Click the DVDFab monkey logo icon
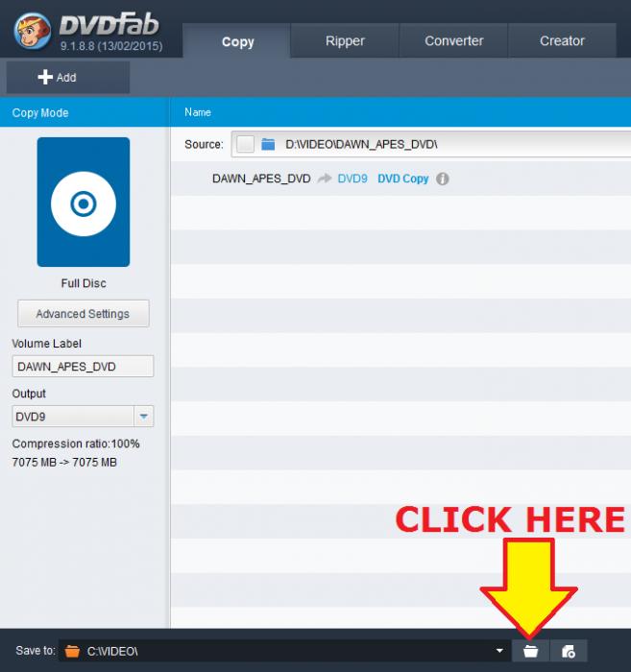631x672 pixels. [33, 31]
